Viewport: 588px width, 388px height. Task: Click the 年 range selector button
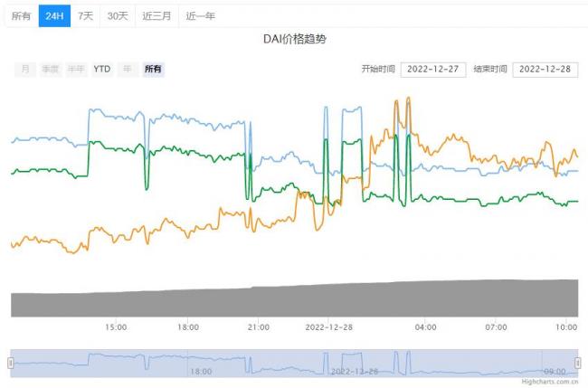click(x=128, y=70)
